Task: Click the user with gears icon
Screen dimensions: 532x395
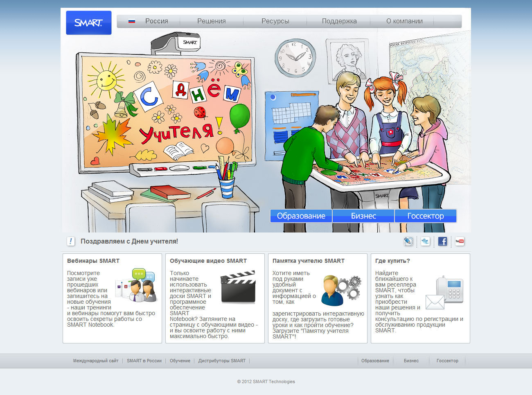Action: click(341, 290)
